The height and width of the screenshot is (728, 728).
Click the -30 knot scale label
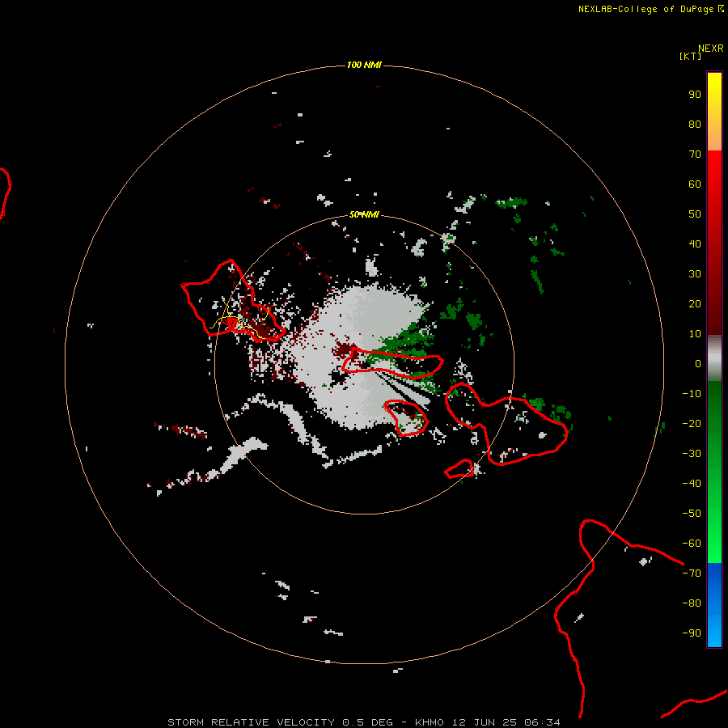(x=692, y=454)
